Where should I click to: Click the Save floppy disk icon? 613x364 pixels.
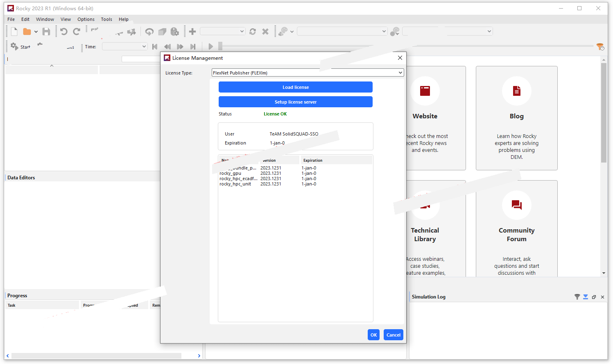point(46,32)
